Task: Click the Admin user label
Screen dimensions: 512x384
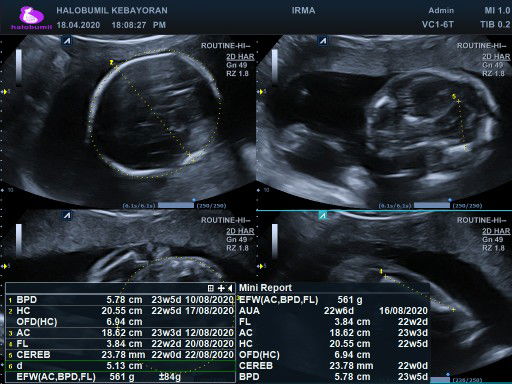Action: (441, 11)
